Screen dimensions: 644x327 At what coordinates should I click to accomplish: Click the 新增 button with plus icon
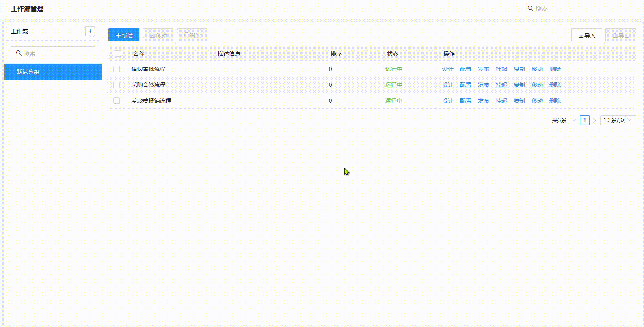(x=124, y=35)
